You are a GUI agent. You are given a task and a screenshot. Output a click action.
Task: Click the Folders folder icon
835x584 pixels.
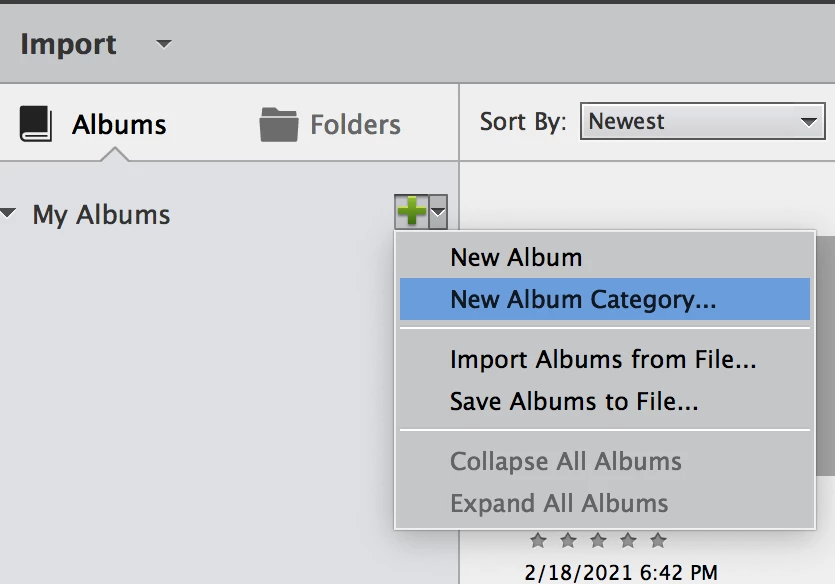point(279,125)
